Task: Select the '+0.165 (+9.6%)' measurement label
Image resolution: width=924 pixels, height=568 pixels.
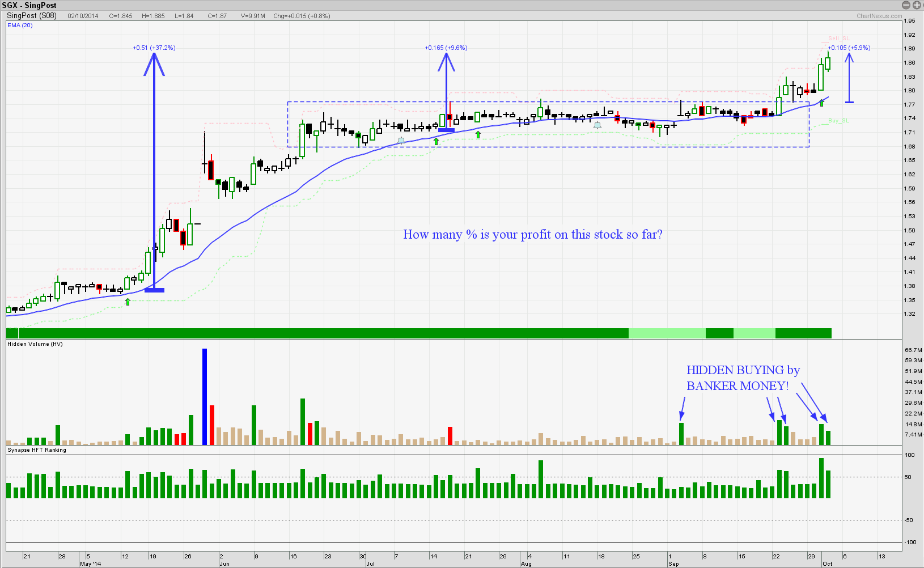Action: point(446,48)
